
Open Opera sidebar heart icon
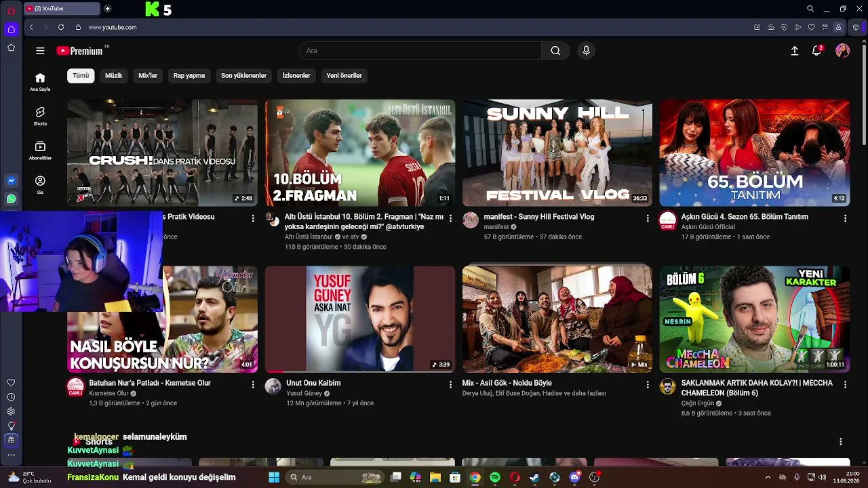[x=11, y=383]
